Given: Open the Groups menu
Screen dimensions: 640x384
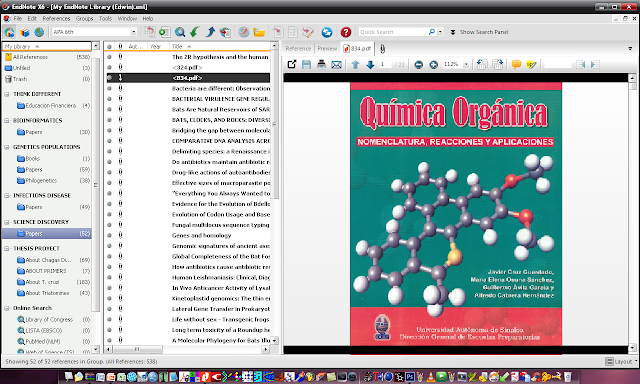Looking at the screenshot, I should (x=84, y=18).
